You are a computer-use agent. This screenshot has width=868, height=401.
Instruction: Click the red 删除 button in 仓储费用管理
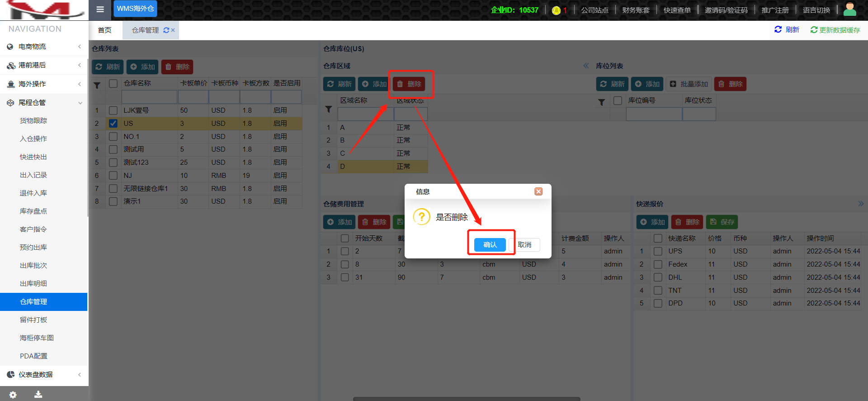374,222
